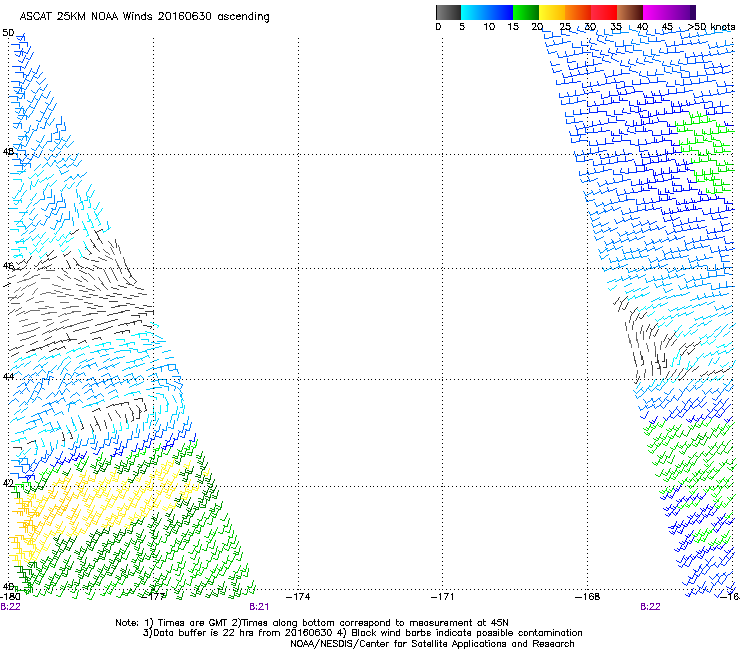Click the latitude label '48'
The height and width of the screenshot is (650, 740).
8,152
